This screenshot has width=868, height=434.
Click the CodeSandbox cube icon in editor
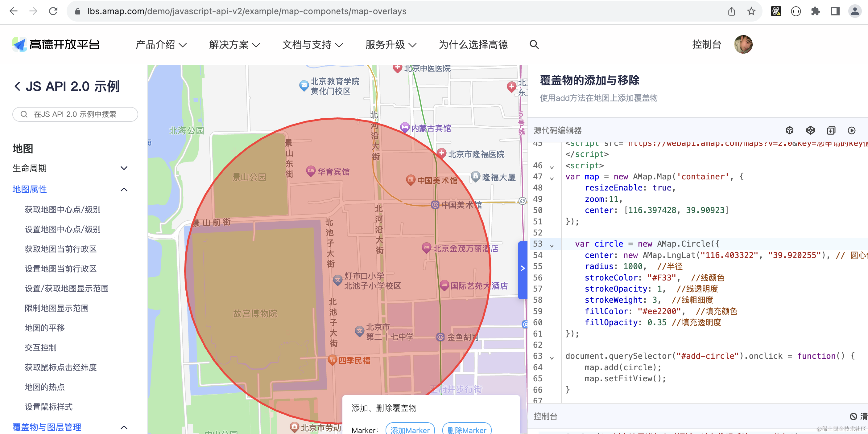pos(789,130)
